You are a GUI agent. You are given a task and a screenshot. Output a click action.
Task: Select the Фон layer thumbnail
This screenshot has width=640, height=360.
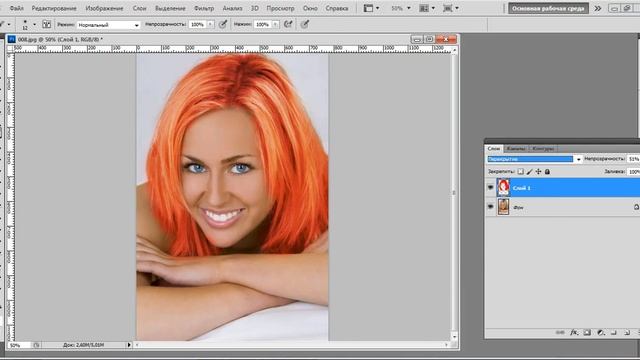click(503, 207)
